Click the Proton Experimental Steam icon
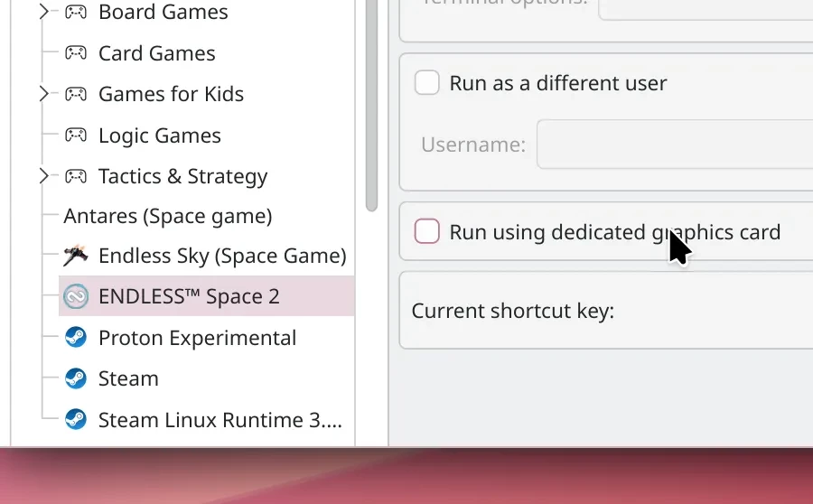 [76, 338]
